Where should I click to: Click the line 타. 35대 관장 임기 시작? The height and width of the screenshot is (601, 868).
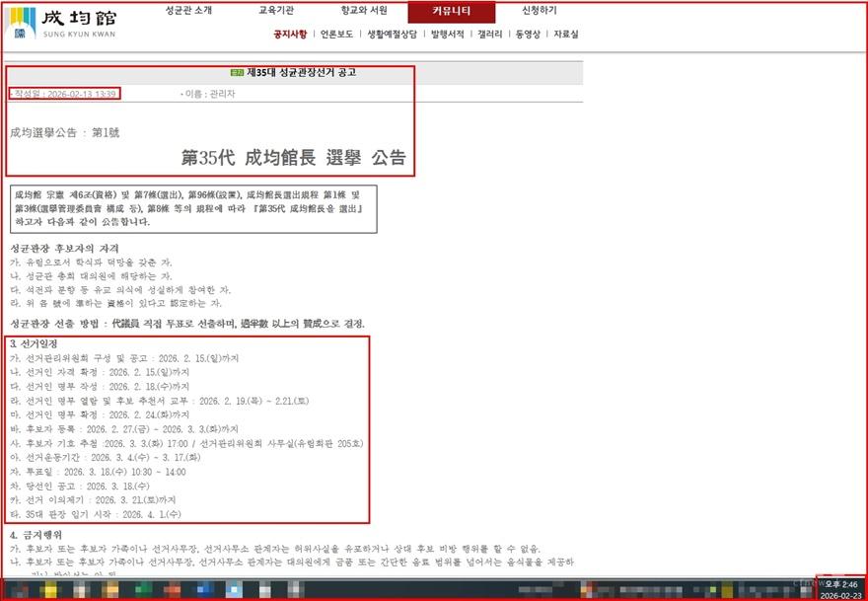click(96, 514)
